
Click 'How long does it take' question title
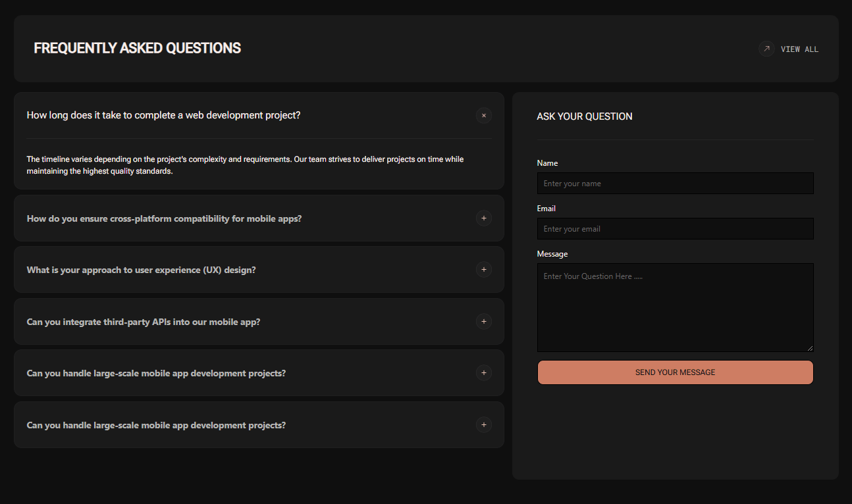(x=163, y=115)
